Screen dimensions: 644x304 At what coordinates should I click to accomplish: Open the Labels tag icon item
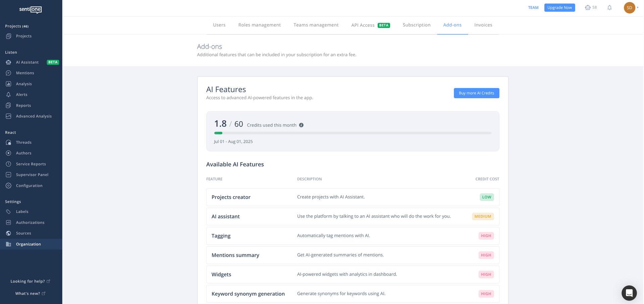8,212
